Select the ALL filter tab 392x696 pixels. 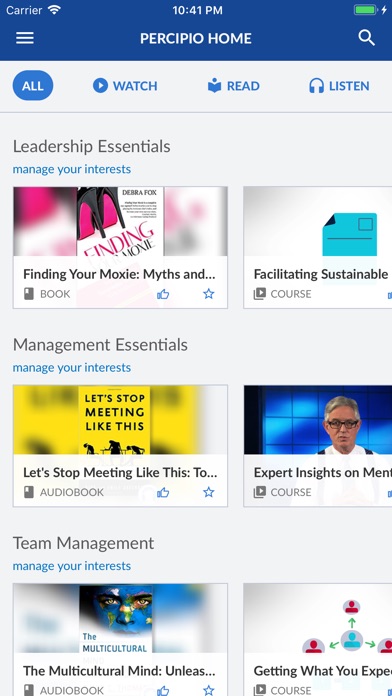[x=33, y=86]
